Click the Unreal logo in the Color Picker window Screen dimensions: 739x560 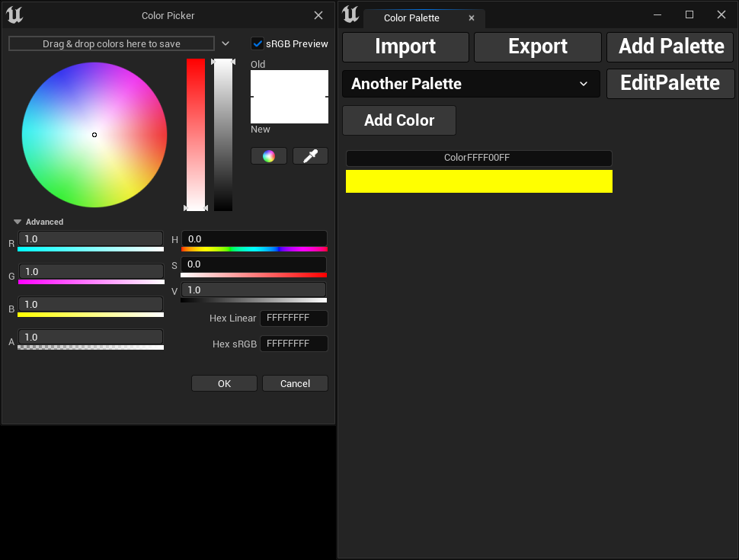tap(14, 14)
